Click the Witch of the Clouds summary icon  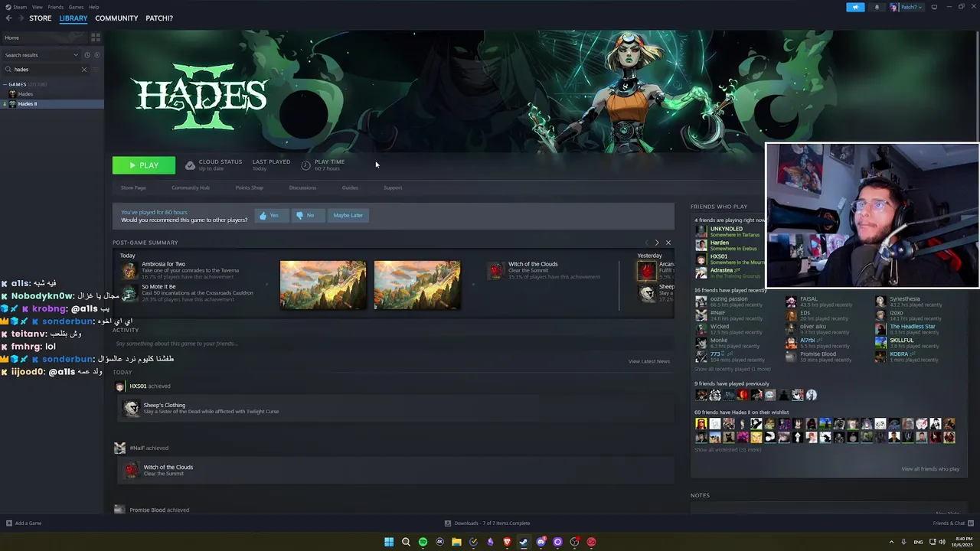[497, 270]
